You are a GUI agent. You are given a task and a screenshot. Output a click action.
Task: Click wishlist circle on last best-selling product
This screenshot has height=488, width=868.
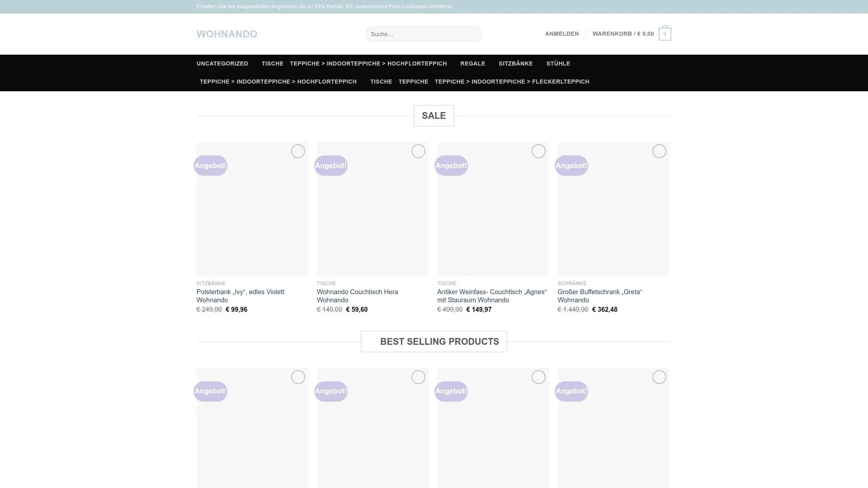click(659, 377)
